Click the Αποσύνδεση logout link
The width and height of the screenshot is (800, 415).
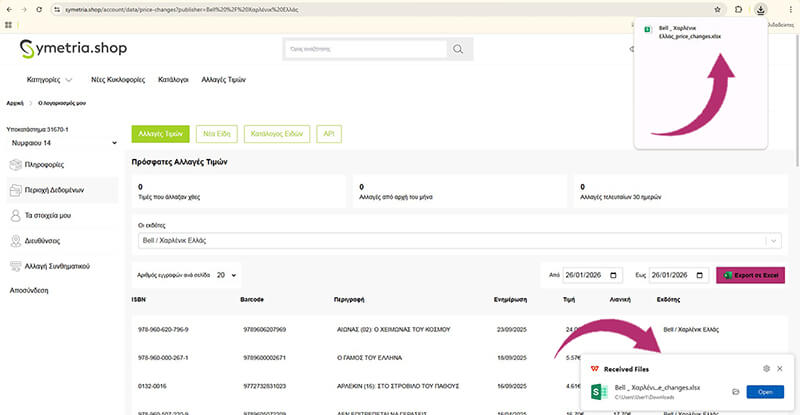(x=30, y=290)
